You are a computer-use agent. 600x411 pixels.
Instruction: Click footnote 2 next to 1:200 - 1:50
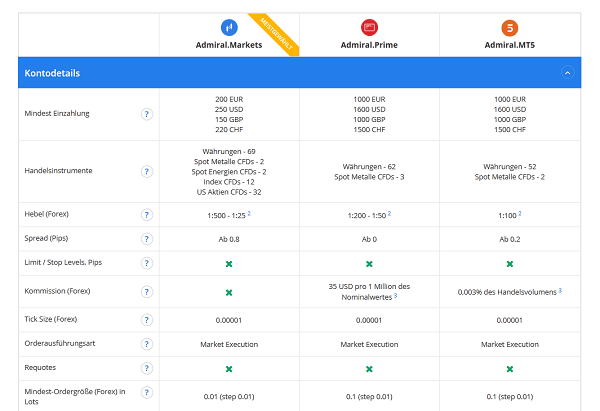[x=390, y=213]
